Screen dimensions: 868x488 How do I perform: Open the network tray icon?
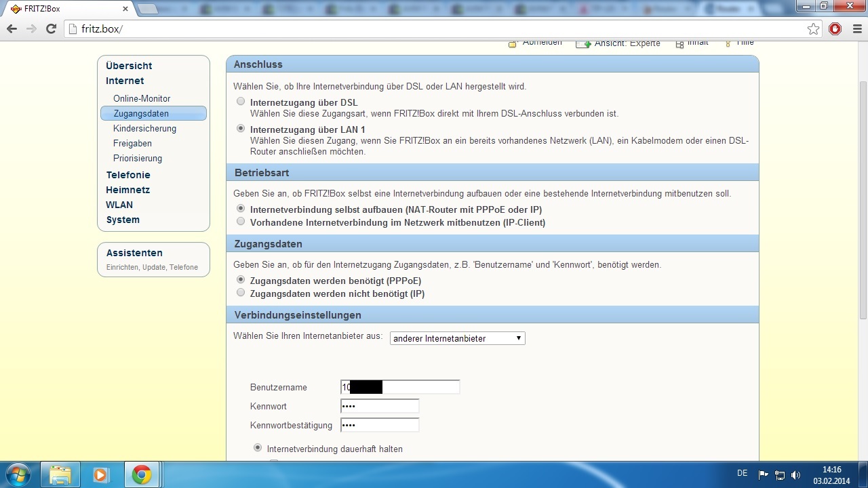780,475
